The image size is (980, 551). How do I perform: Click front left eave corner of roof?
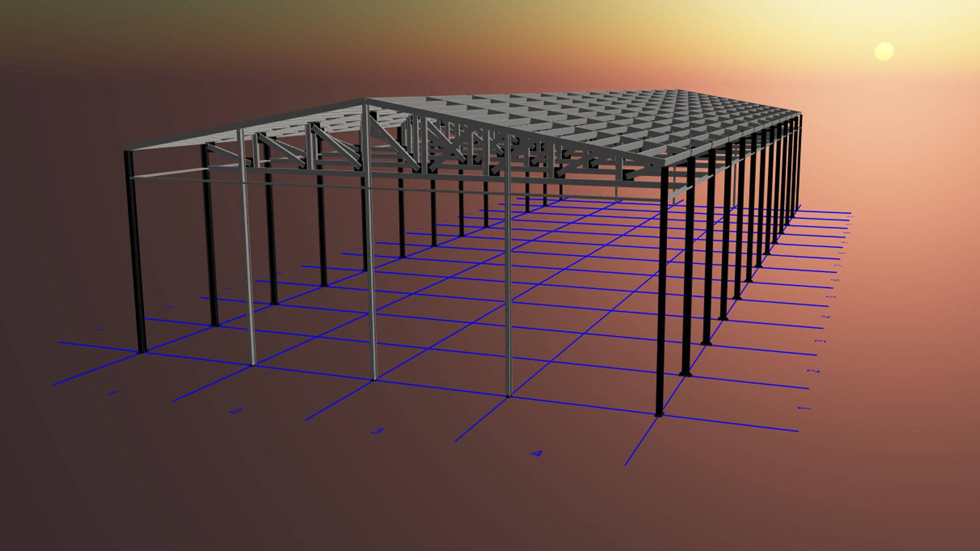[x=128, y=151]
